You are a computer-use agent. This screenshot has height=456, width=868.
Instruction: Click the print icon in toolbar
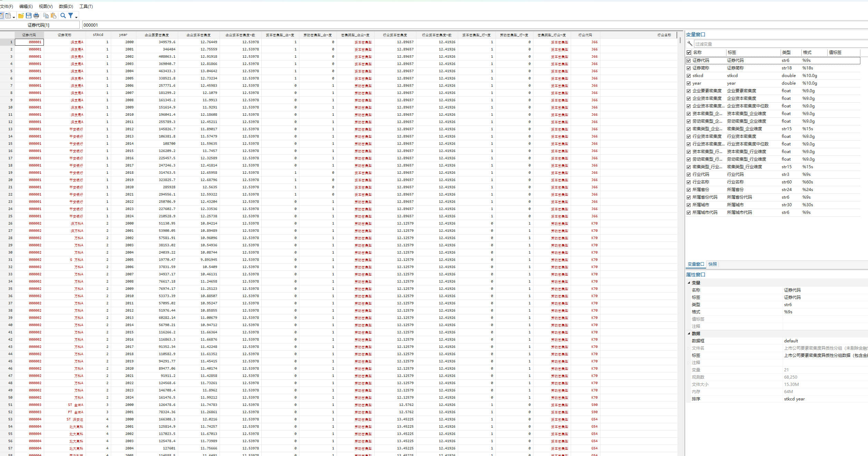pos(36,16)
